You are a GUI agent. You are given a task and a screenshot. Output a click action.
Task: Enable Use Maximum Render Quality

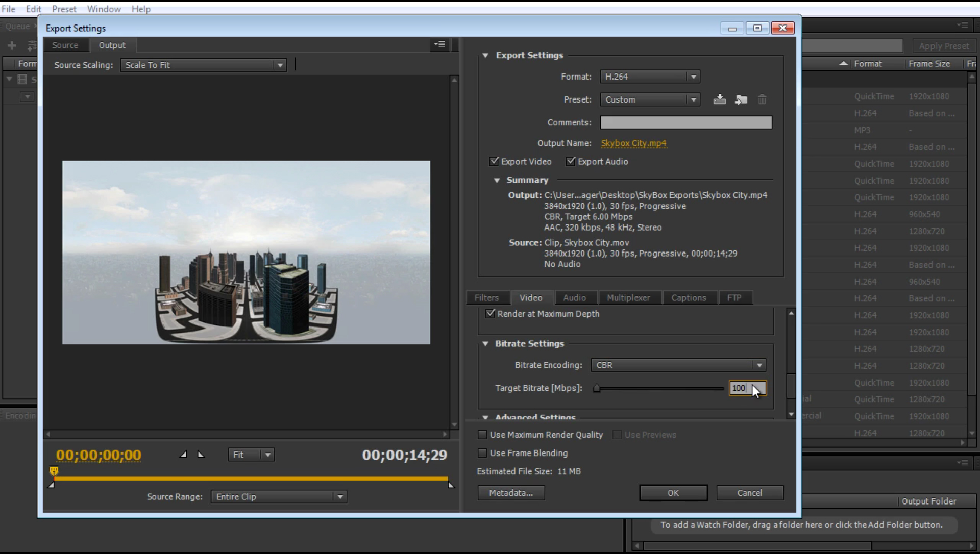pos(481,435)
